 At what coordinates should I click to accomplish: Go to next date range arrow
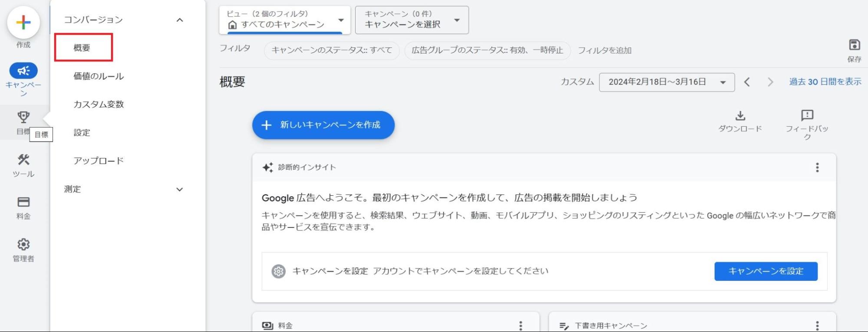click(x=770, y=82)
